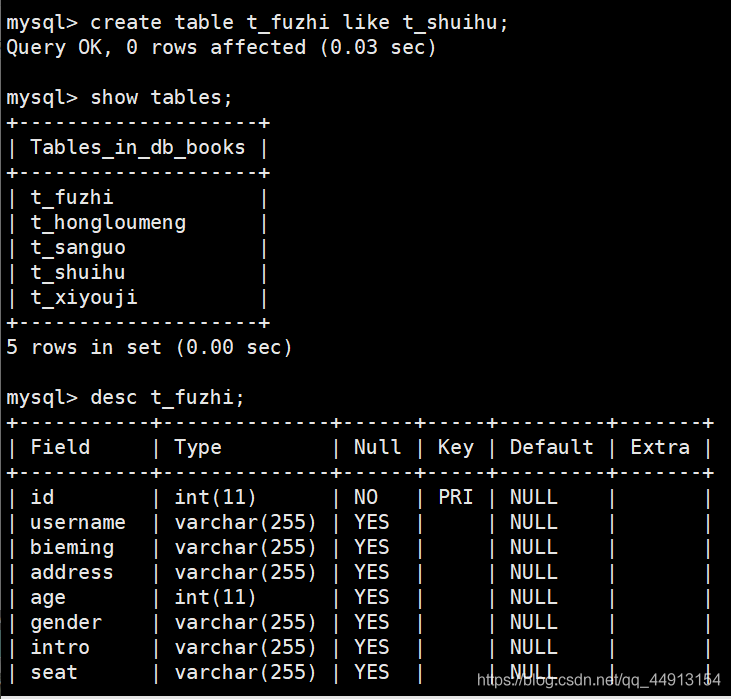Click the Default column header

tap(552, 447)
